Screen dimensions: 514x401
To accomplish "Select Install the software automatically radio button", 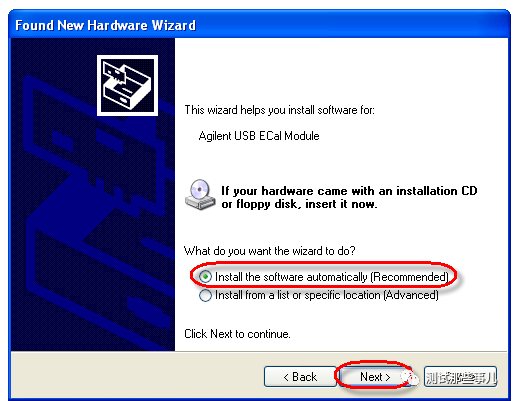I will pyautogui.click(x=205, y=277).
